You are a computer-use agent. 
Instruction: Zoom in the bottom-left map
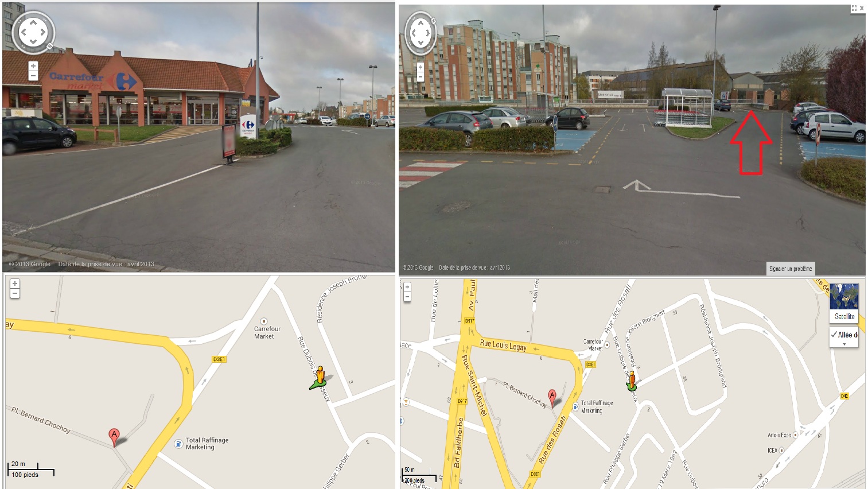pyautogui.click(x=15, y=284)
